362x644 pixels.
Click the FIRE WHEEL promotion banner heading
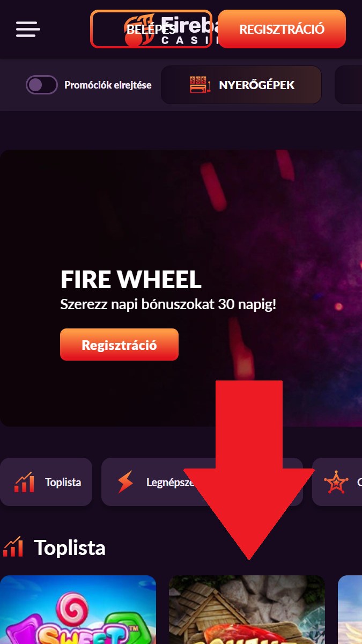(131, 280)
